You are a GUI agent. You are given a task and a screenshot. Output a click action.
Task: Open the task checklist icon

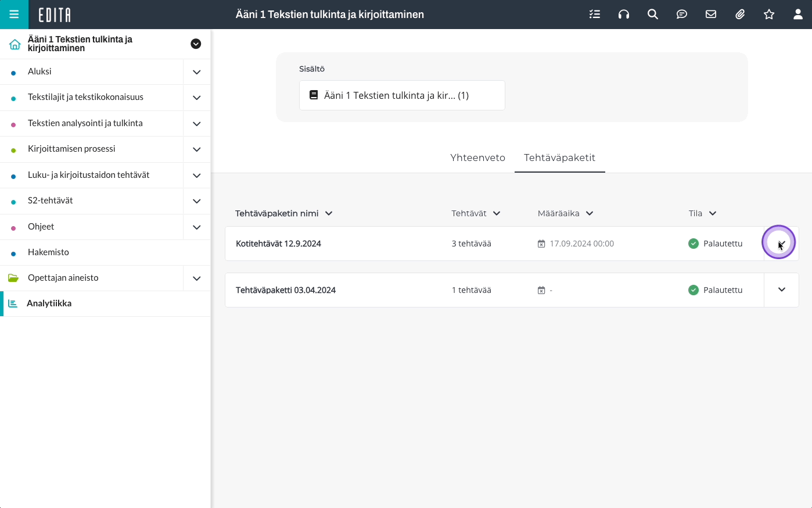pyautogui.click(x=595, y=15)
